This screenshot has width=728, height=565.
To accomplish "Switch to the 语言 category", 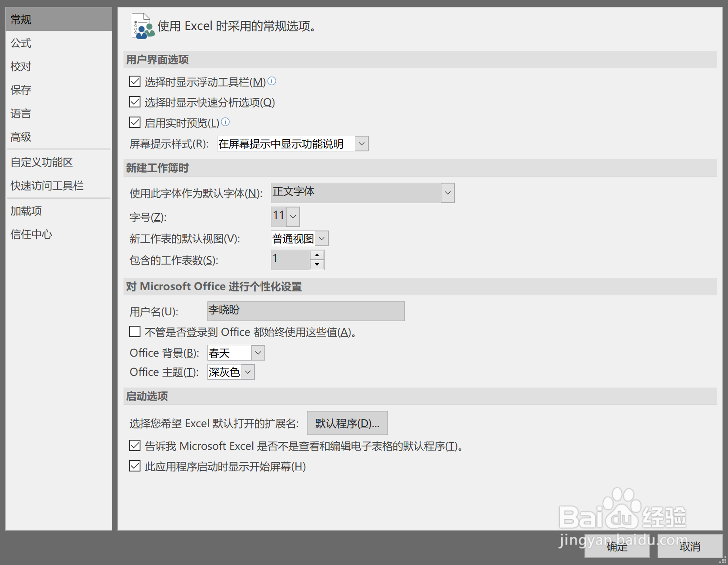I will [x=59, y=113].
